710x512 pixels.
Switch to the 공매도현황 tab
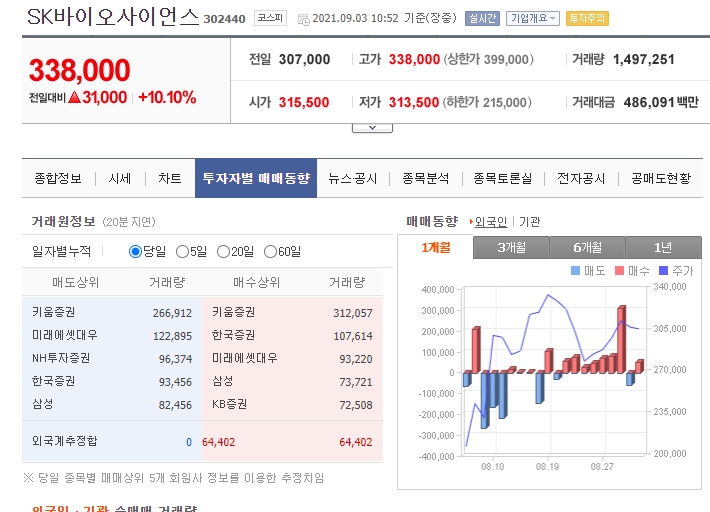[660, 178]
